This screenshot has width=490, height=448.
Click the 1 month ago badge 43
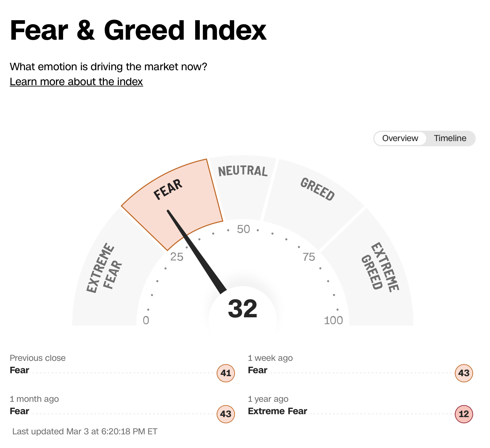coord(226,414)
